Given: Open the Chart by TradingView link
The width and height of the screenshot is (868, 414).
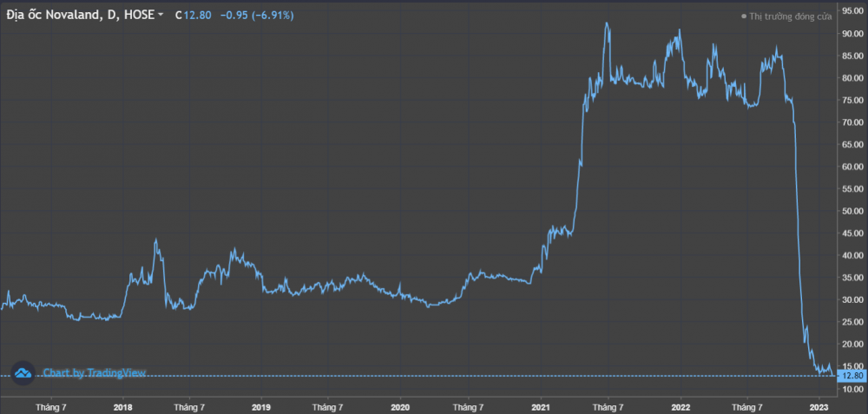Looking at the screenshot, I should (x=94, y=373).
